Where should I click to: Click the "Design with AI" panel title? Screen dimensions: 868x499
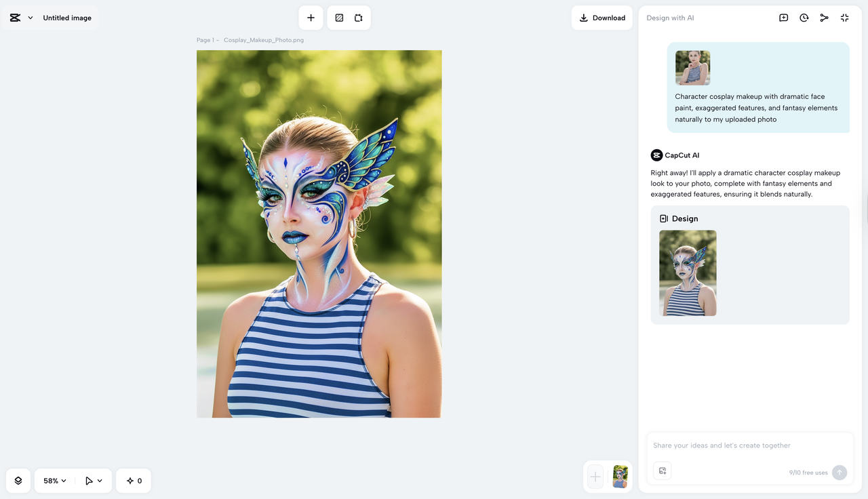pos(670,18)
